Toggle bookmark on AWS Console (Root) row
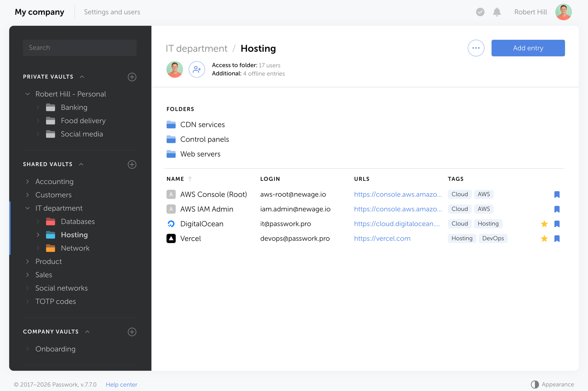This screenshot has height=391, width=588. pos(557,194)
